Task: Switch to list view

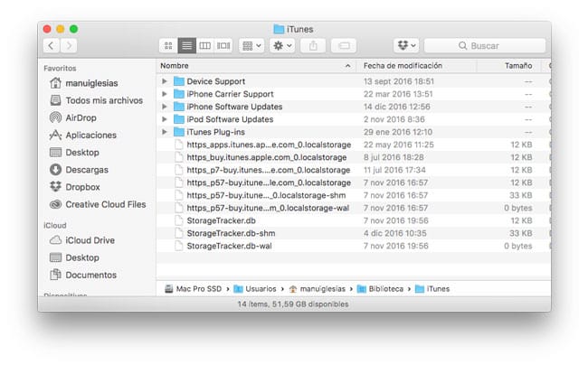Action: click(186, 46)
